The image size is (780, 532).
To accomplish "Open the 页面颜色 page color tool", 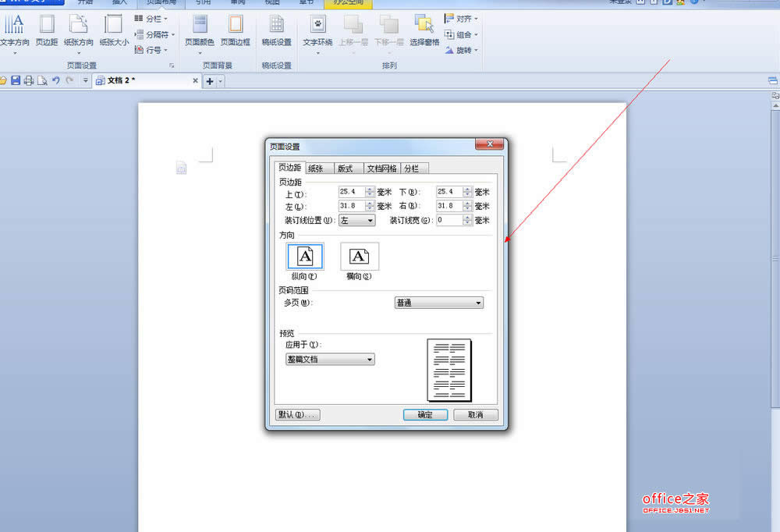I will click(x=200, y=32).
